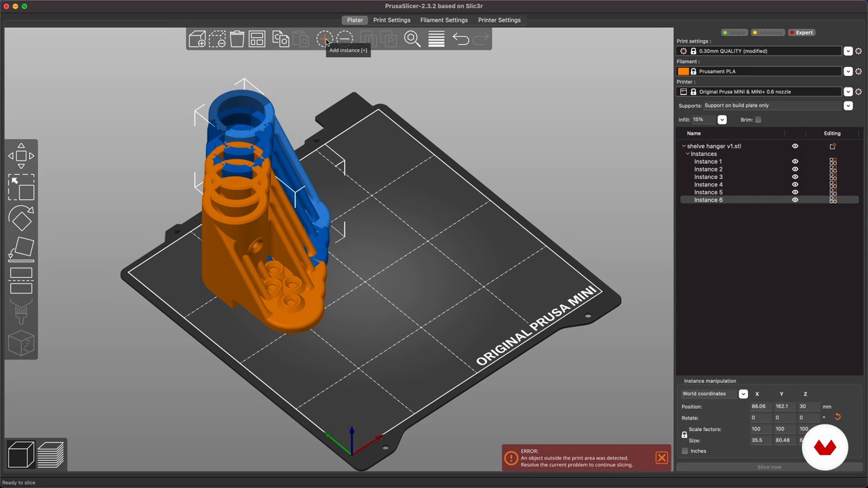Open the Infill percentage dropdown
This screenshot has height=488, width=868.
722,120
